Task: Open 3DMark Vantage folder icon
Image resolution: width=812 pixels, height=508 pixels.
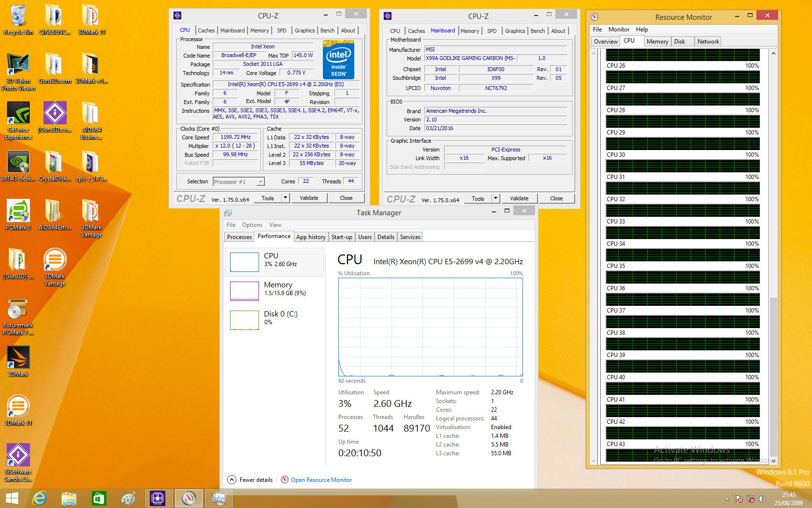Action: (x=91, y=218)
